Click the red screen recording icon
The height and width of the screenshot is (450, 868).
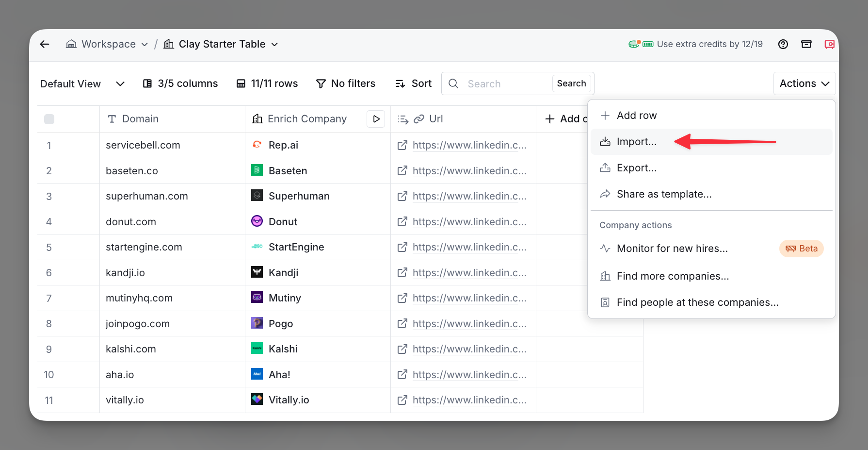tap(830, 44)
